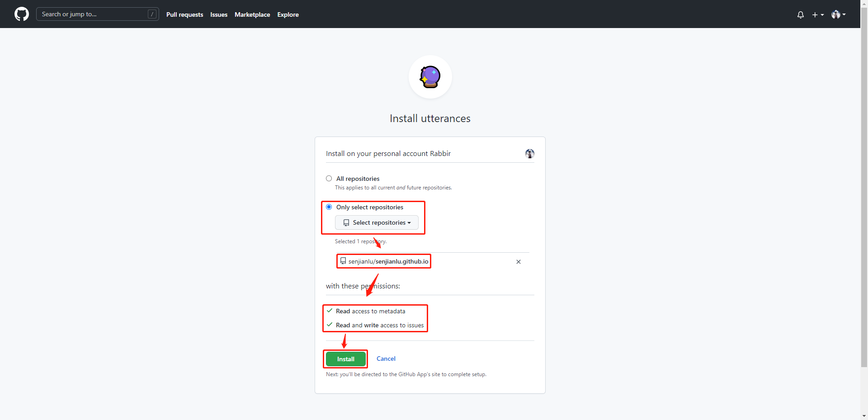This screenshot has height=420, width=868.
Task: Click the Cancel link
Action: [386, 359]
